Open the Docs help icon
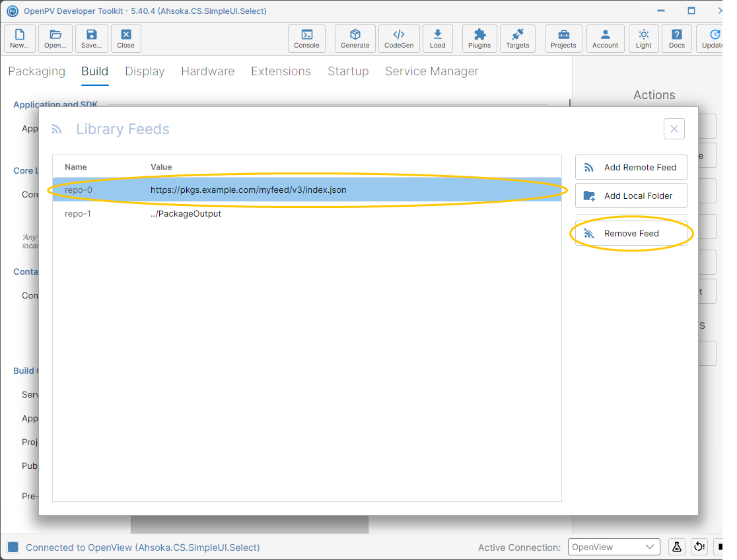Image resolution: width=737 pixels, height=560 pixels. tap(676, 38)
